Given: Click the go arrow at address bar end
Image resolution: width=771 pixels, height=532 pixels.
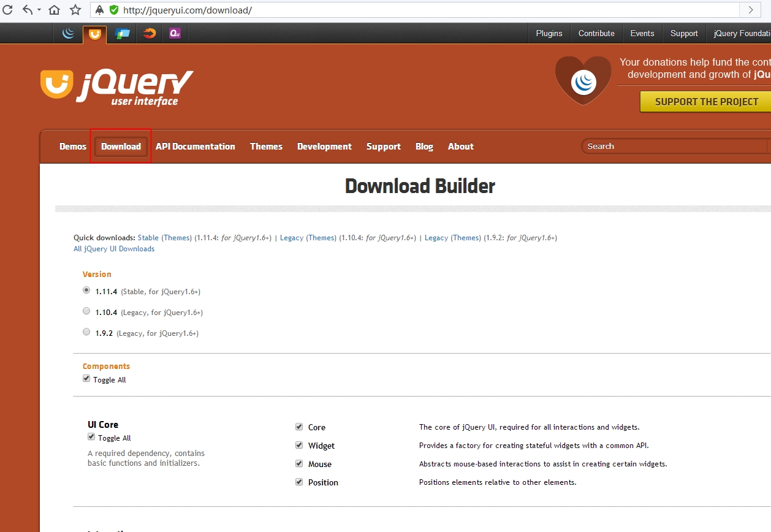Looking at the screenshot, I should 750,10.
